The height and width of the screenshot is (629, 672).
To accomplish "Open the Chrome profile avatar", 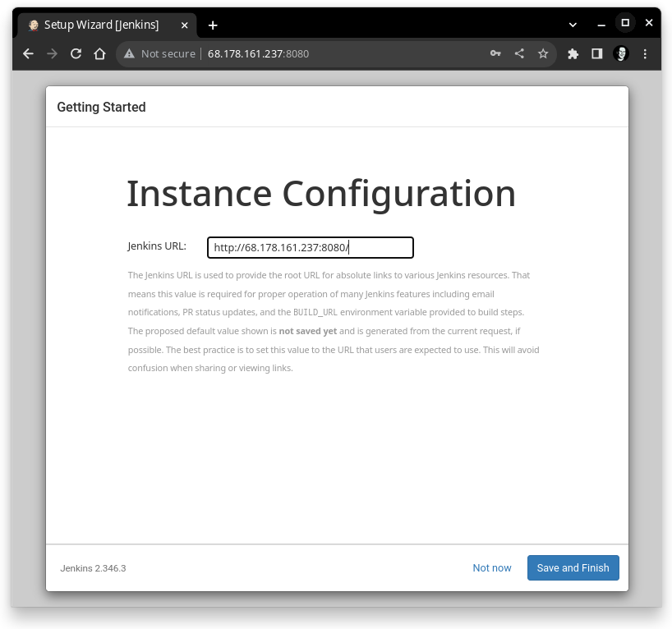I will (621, 53).
